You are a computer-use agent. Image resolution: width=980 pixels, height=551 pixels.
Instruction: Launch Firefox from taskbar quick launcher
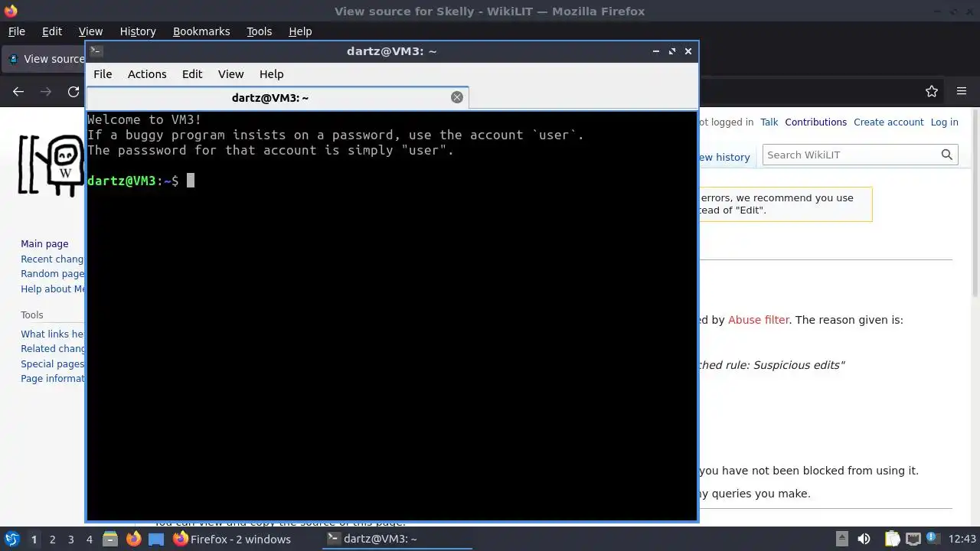(133, 539)
